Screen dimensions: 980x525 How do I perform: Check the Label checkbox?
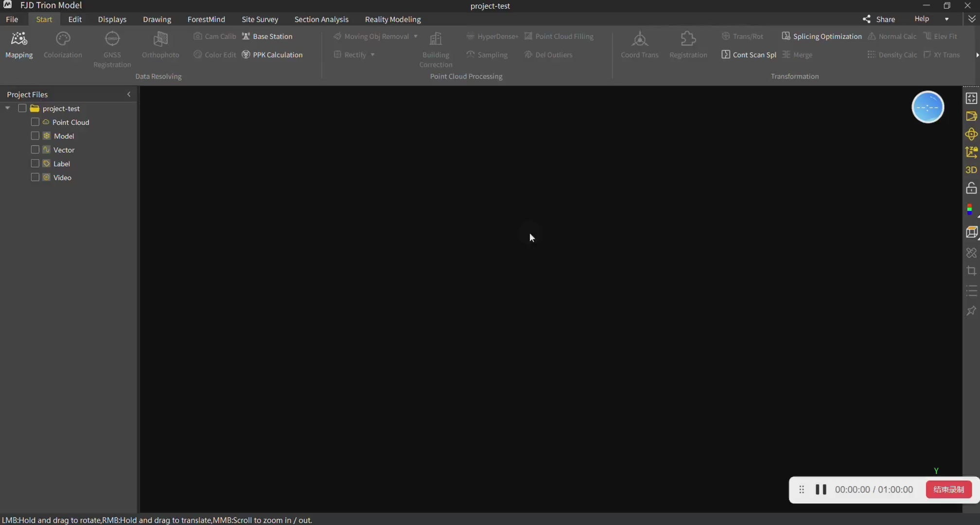pos(35,163)
